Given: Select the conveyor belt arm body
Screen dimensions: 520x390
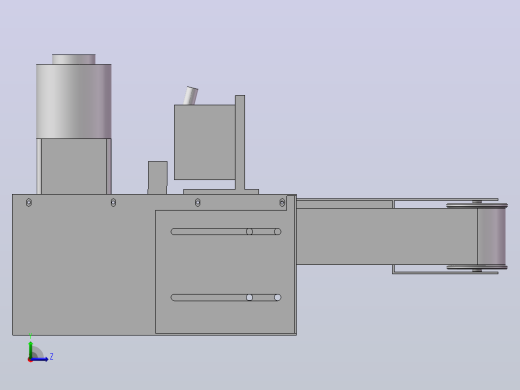Looking at the screenshot, I should click(x=387, y=236).
